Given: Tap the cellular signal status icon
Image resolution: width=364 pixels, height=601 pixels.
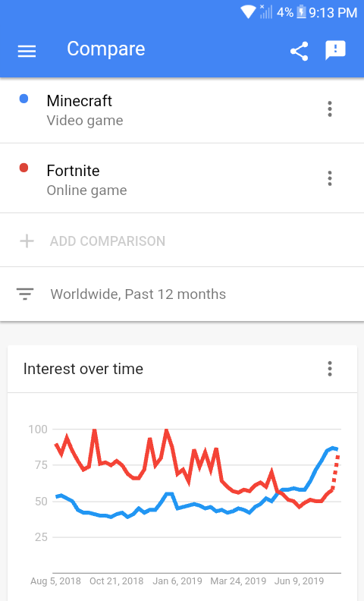Looking at the screenshot, I should click(266, 11).
